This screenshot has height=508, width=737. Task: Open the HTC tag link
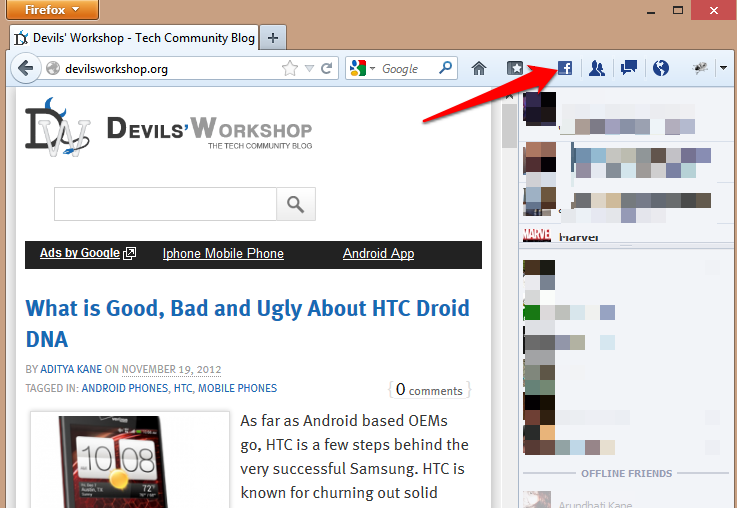click(183, 388)
